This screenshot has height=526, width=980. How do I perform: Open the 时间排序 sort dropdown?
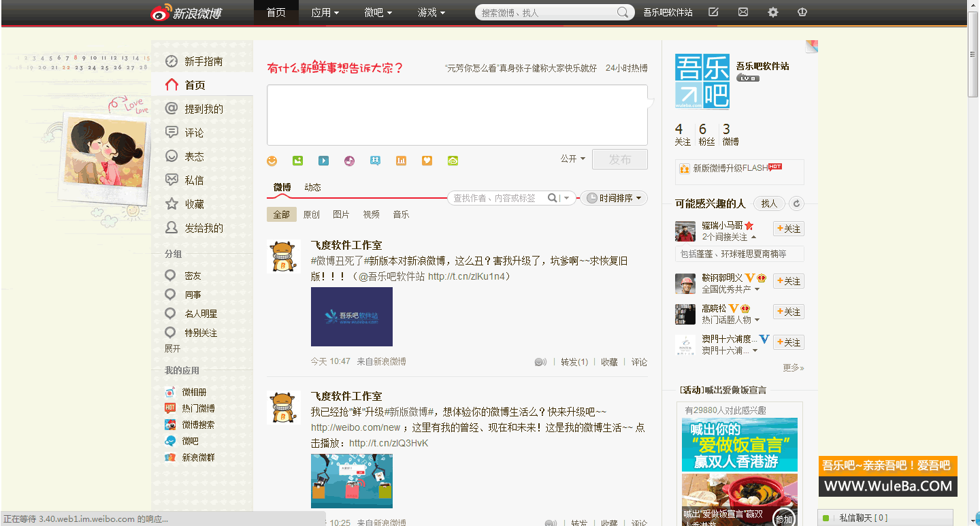[614, 198]
